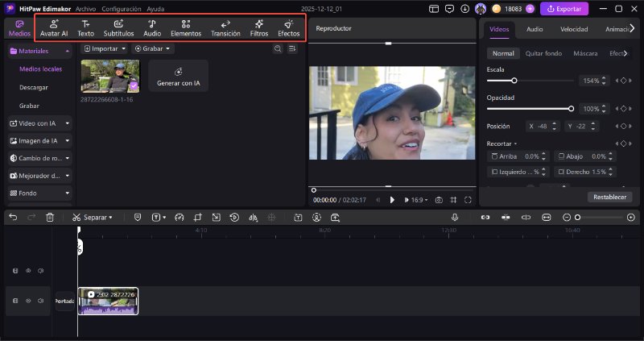
Task: Open the feedback message icon in title bar
Action: pos(450,9)
